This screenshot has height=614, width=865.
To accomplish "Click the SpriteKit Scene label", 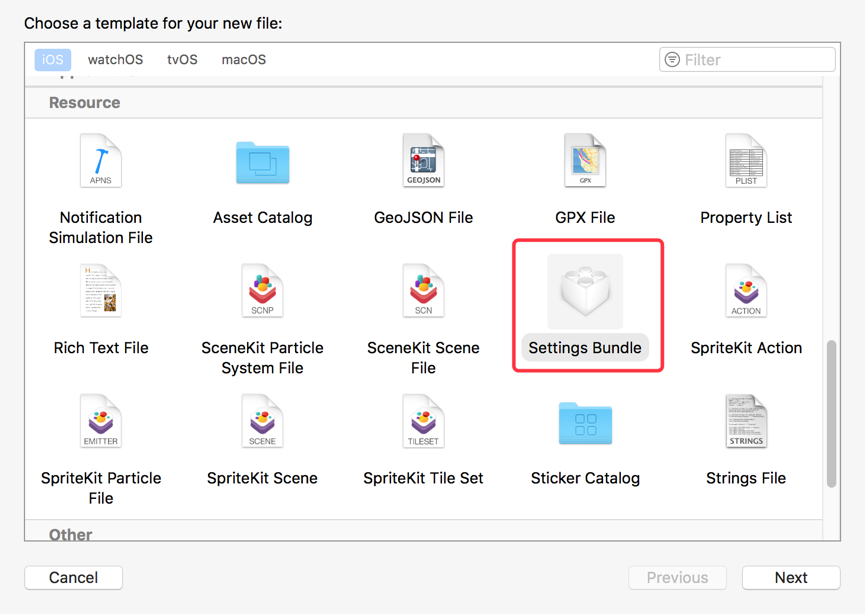I will coord(263,478).
